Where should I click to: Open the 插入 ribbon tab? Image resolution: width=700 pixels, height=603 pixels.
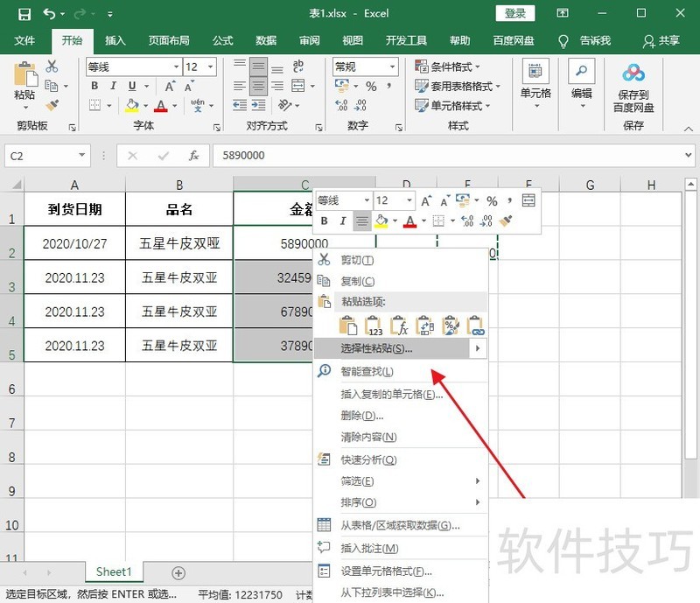tap(115, 40)
